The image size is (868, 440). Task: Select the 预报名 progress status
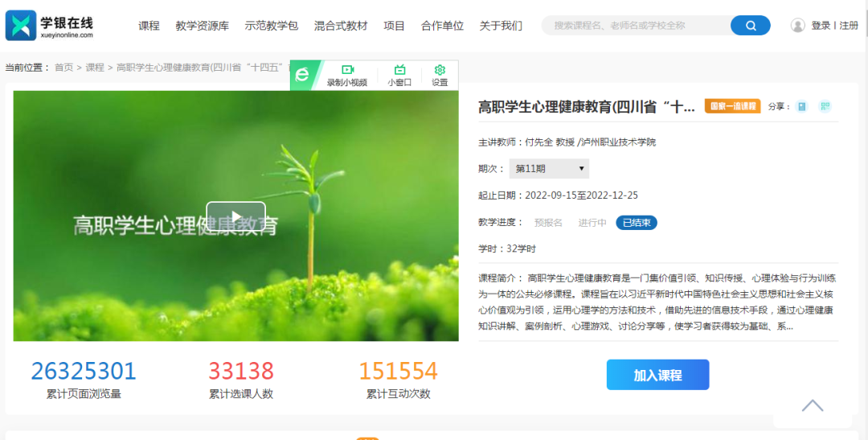(x=548, y=223)
